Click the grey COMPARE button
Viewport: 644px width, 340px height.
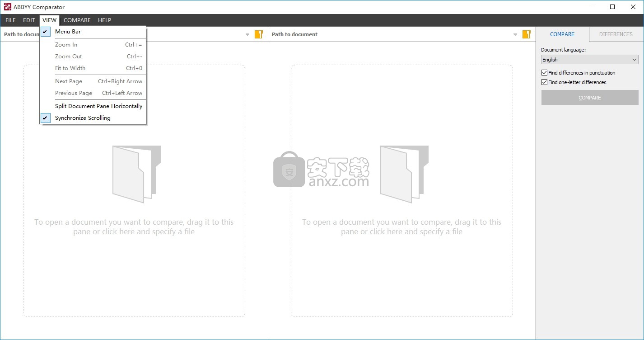point(590,98)
